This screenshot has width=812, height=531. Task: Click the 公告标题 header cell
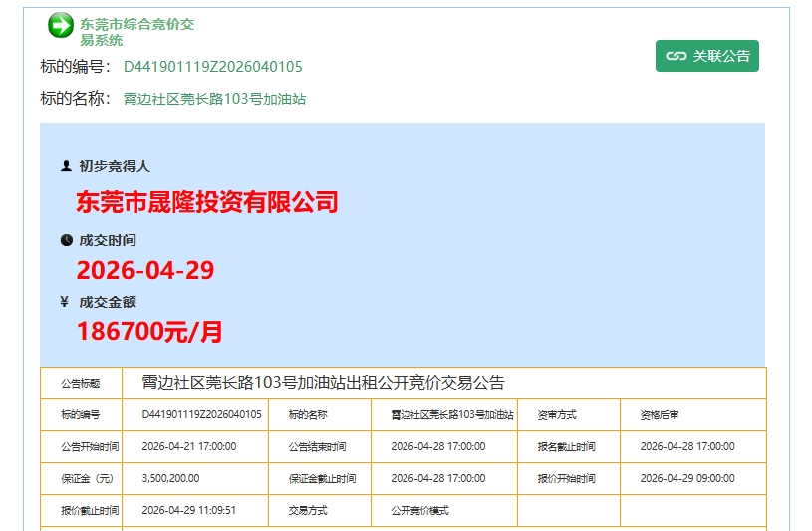81,383
